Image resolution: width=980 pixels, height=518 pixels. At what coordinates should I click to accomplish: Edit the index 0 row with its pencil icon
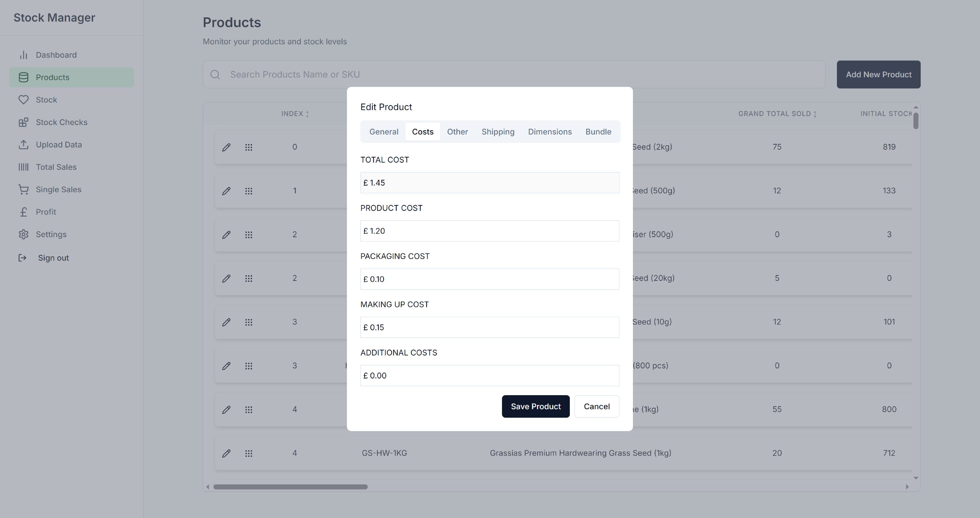tap(226, 147)
